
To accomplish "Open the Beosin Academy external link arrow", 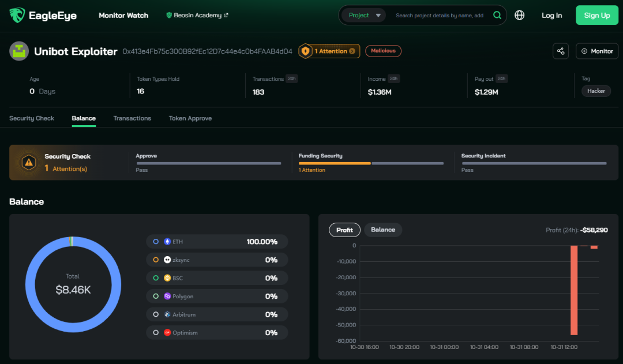I will point(226,15).
